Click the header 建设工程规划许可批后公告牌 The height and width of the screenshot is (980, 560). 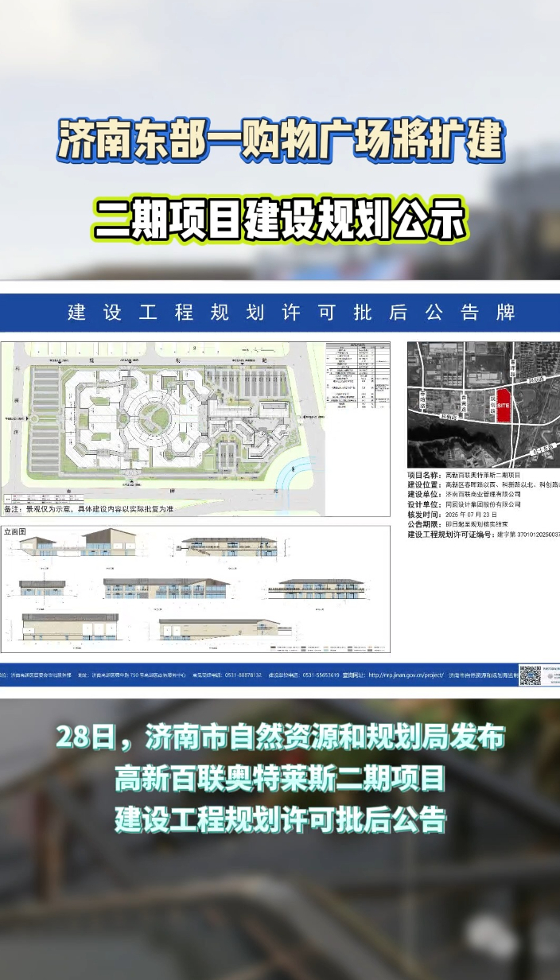coord(291,313)
